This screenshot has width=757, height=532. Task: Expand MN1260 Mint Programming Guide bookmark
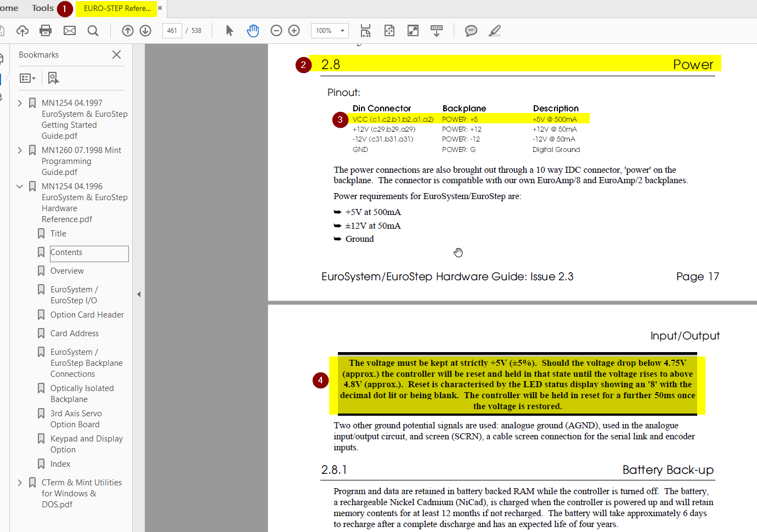20,150
